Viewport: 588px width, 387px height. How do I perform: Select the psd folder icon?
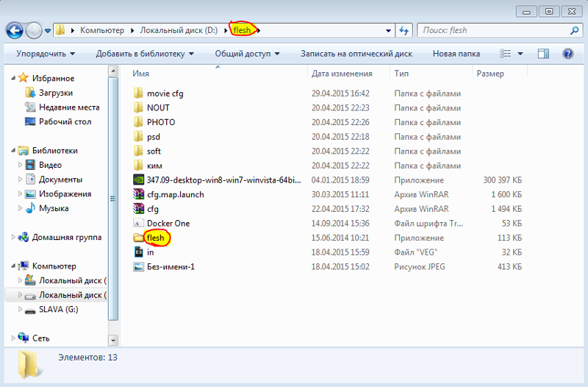(x=138, y=137)
